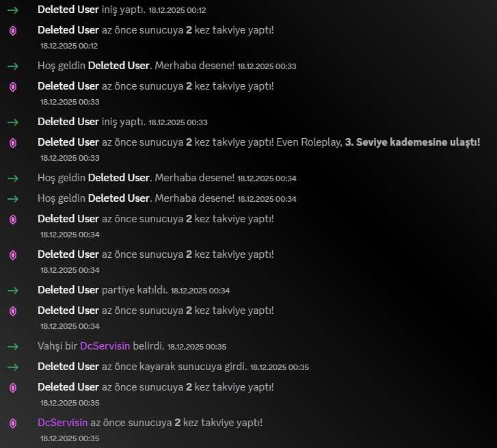Click "Deleted User" in the "kayarak sunucuya girdi" message

[x=68, y=367]
